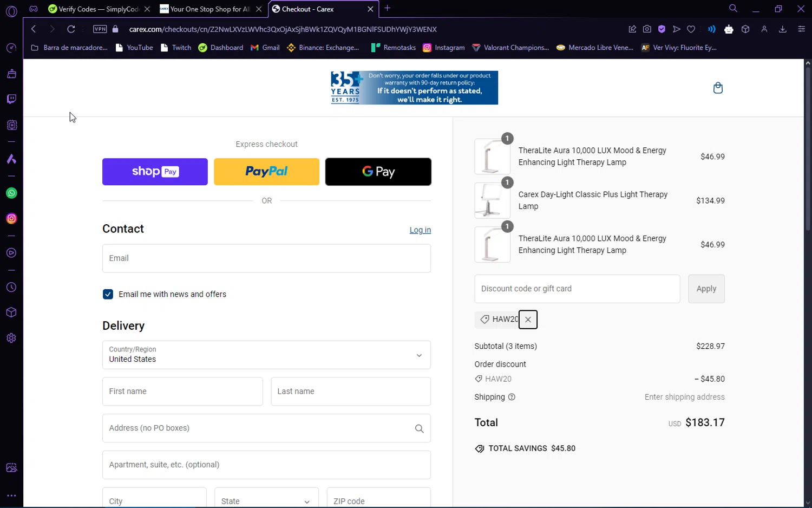Focus the First name field
The image size is (812, 508).
pyautogui.click(x=182, y=392)
